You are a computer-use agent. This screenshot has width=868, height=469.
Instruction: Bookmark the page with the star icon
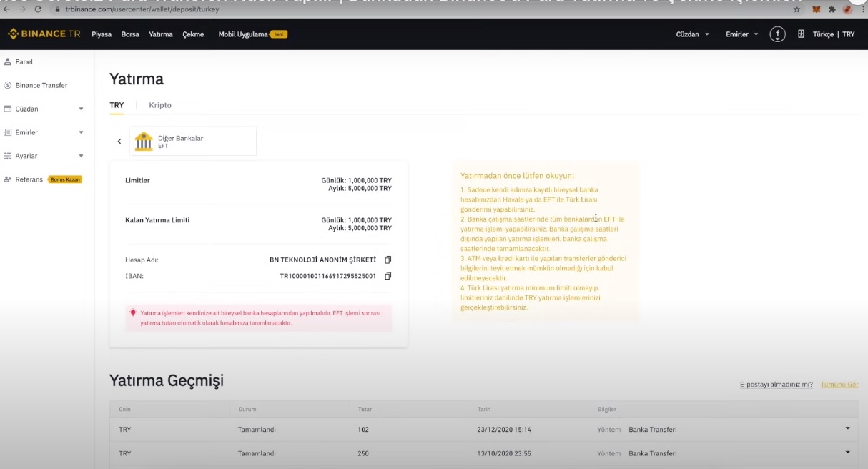(x=797, y=9)
